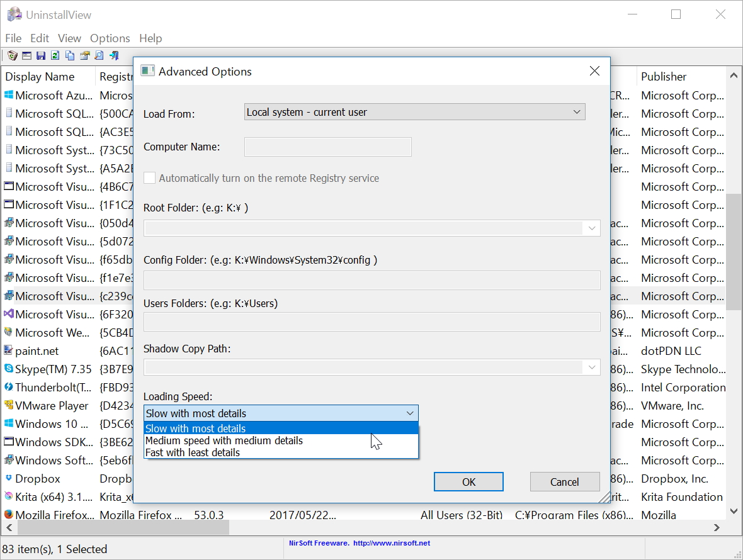Click the vertical scrollbar up arrow

[x=734, y=76]
